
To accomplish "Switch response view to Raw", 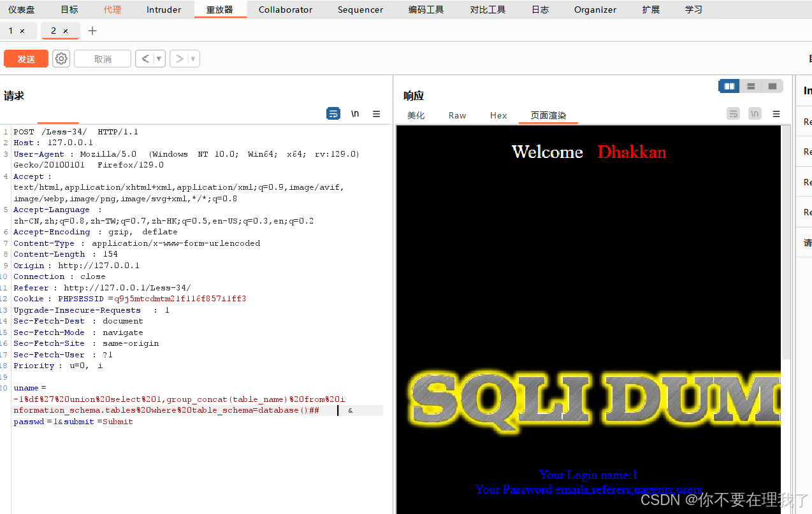I will (x=457, y=115).
